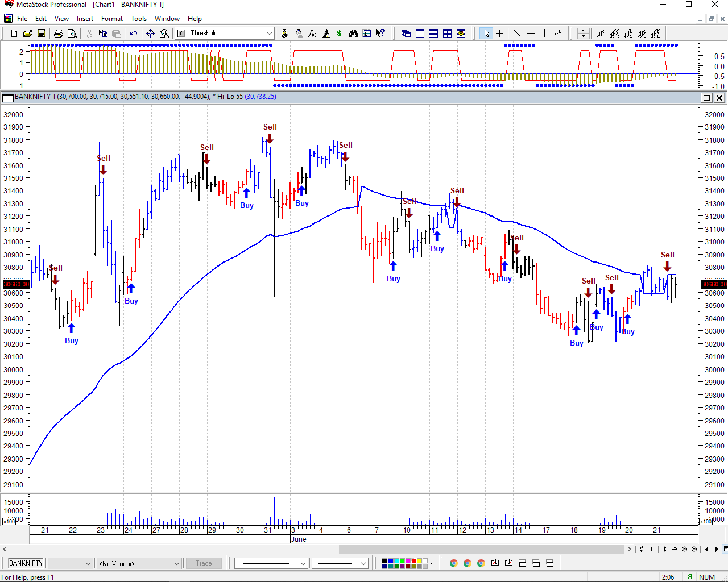Click the disabled Trade button
The width and height of the screenshot is (728, 582).
point(204,563)
